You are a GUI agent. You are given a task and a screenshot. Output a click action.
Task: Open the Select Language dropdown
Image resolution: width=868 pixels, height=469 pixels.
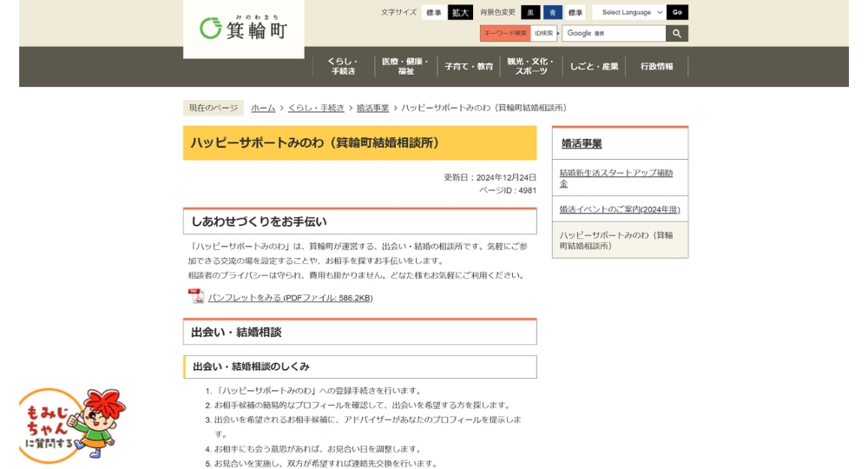coord(631,12)
